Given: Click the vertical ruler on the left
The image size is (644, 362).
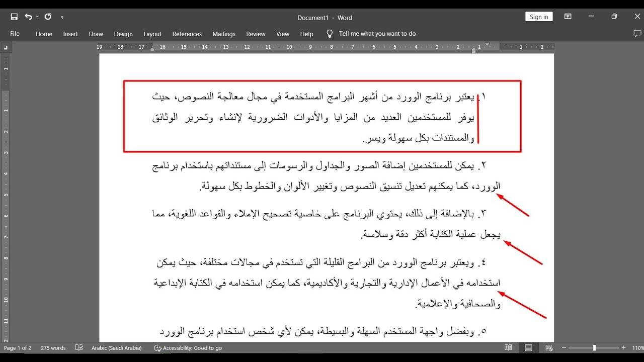Looking at the screenshot, I should pyautogui.click(x=6, y=197).
